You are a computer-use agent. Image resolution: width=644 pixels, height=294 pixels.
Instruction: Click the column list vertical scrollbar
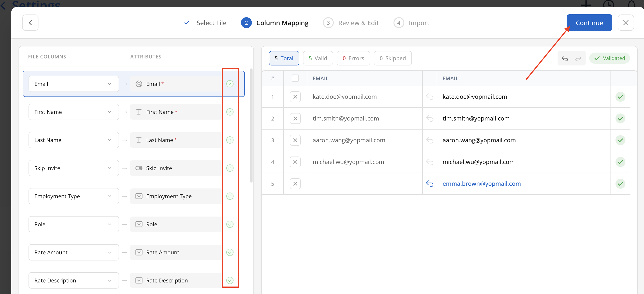coord(251,125)
